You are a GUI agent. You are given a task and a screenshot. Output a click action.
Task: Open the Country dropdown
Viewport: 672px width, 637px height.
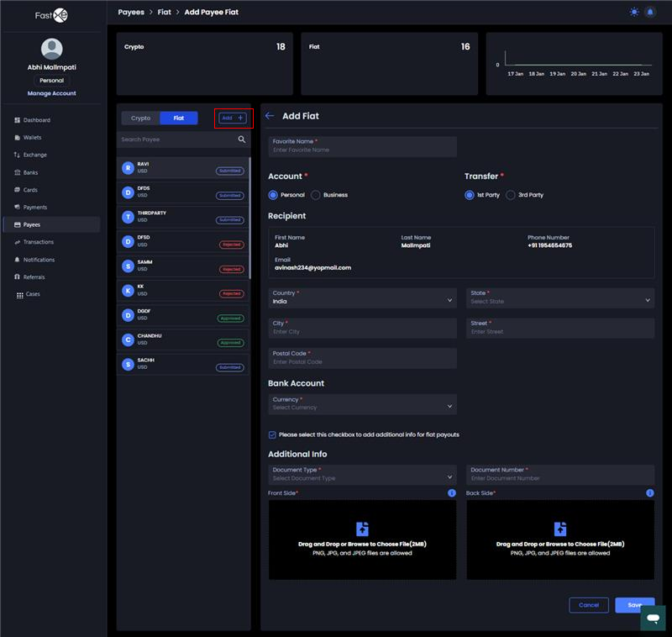(362, 297)
